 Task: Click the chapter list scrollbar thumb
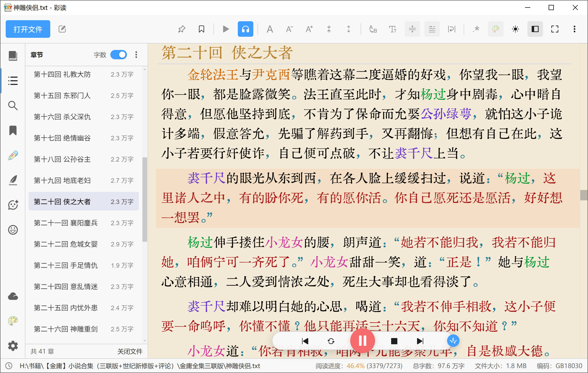[145, 199]
